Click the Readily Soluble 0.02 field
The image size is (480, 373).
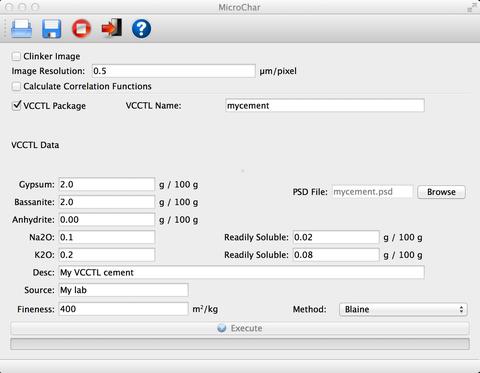(336, 237)
